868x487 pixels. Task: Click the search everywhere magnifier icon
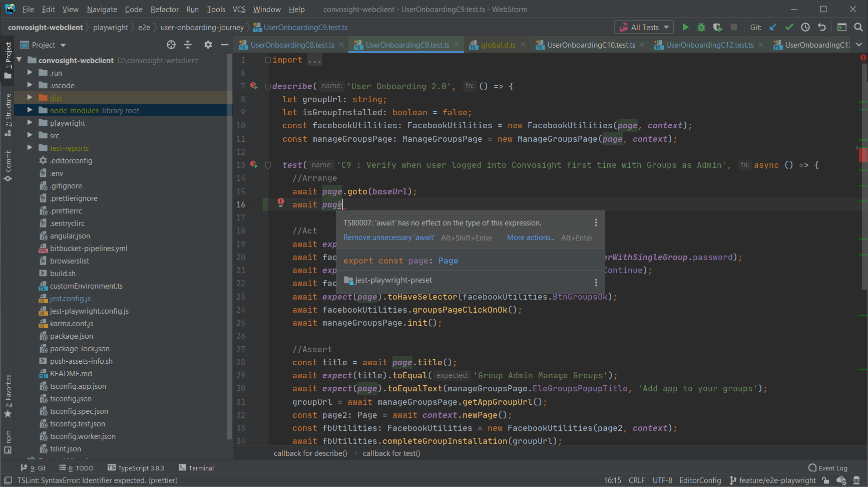click(858, 27)
